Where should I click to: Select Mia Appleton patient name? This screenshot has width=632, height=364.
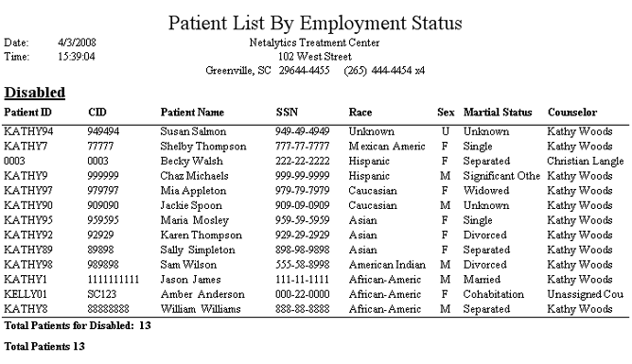click(x=193, y=191)
